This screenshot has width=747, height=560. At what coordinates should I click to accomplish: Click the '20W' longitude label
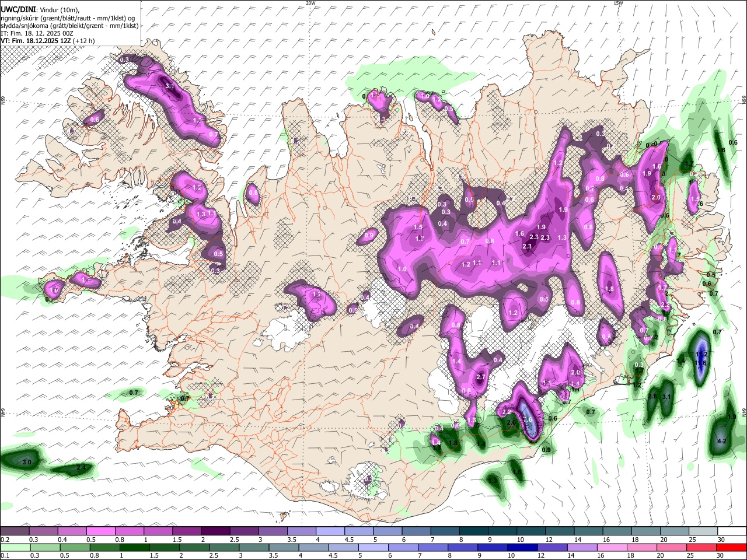point(310,3)
